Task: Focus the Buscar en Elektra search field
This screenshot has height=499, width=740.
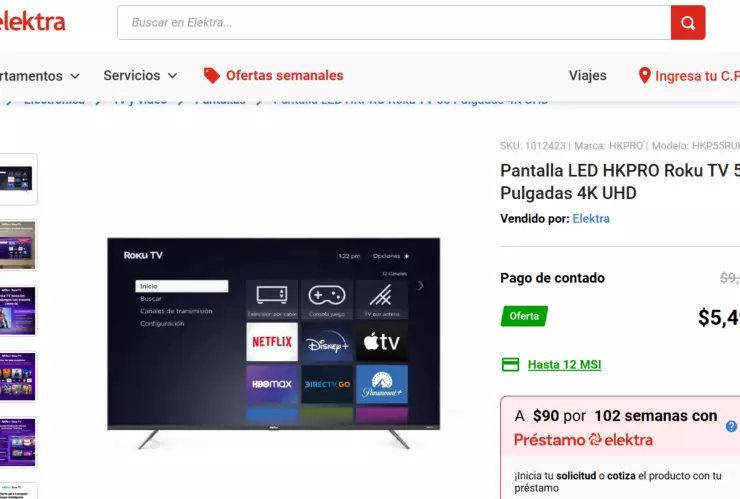Action: [x=394, y=23]
